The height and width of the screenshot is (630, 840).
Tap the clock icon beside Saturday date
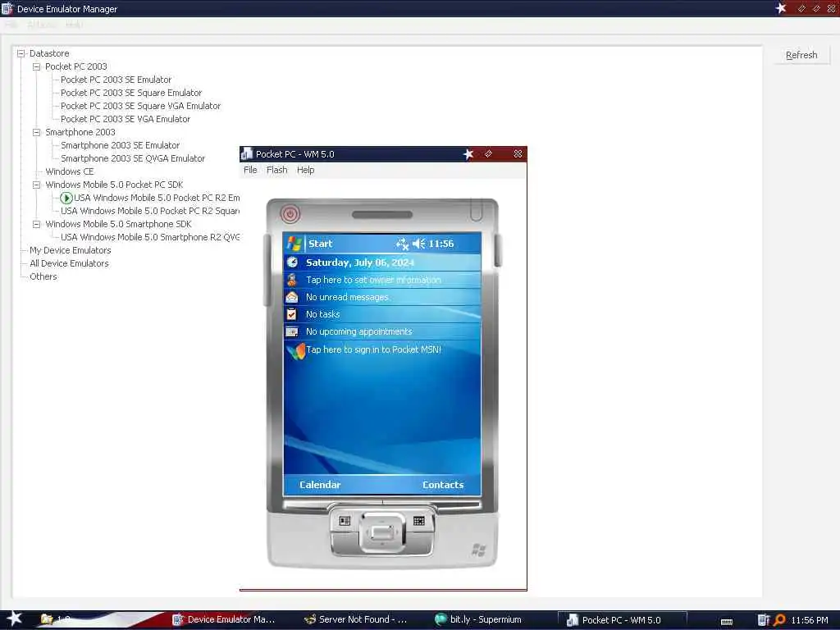click(292, 262)
